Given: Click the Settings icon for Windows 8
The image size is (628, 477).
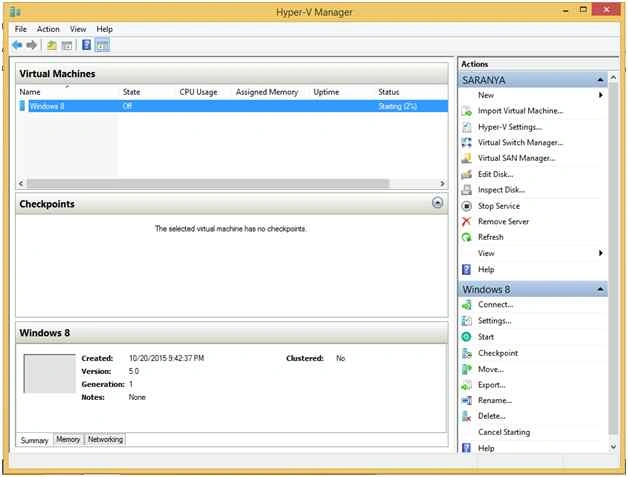Looking at the screenshot, I should (467, 321).
